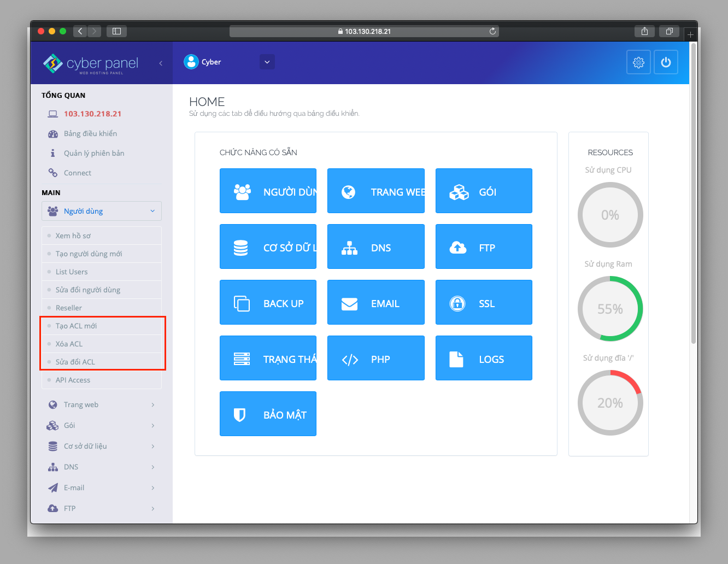The height and width of the screenshot is (564, 728).
Task: Click the RESOURCES panel title
Action: click(x=610, y=152)
